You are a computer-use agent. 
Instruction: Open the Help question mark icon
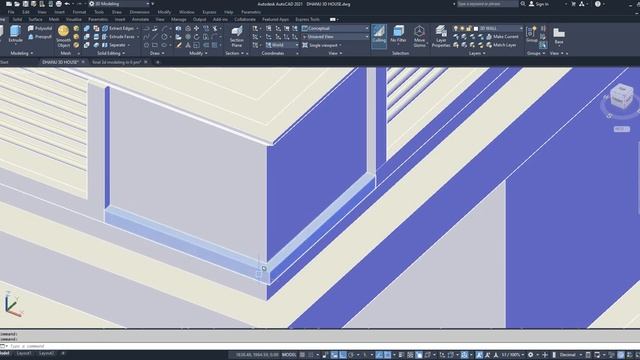pos(598,4)
